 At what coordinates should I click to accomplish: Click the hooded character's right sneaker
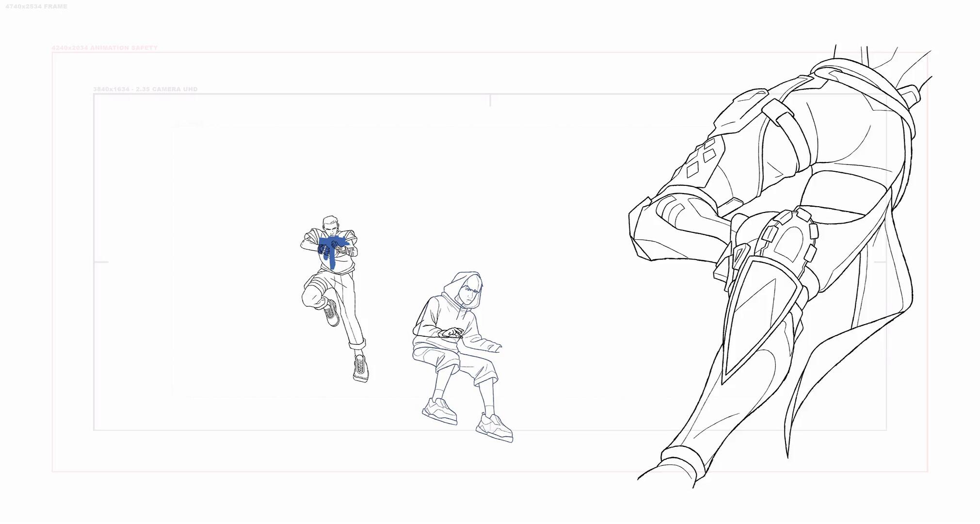[495, 427]
